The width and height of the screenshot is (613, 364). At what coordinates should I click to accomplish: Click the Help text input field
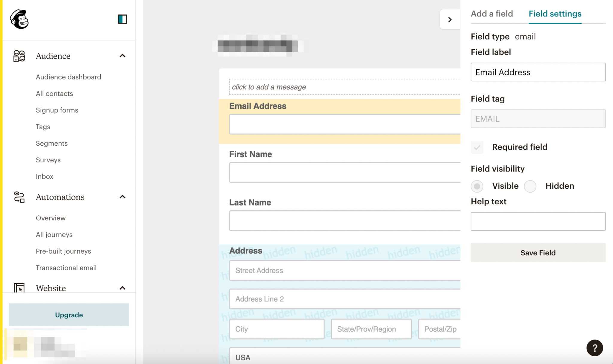(x=538, y=221)
